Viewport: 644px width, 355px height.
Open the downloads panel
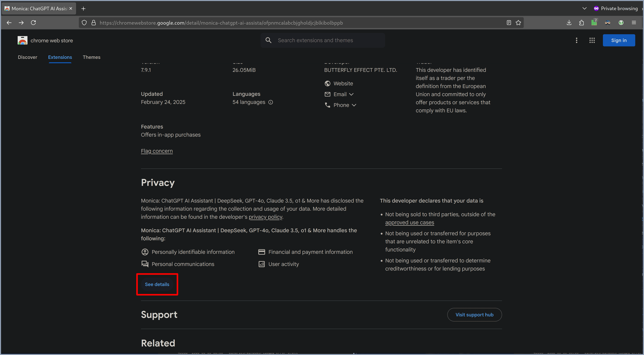pyautogui.click(x=569, y=23)
